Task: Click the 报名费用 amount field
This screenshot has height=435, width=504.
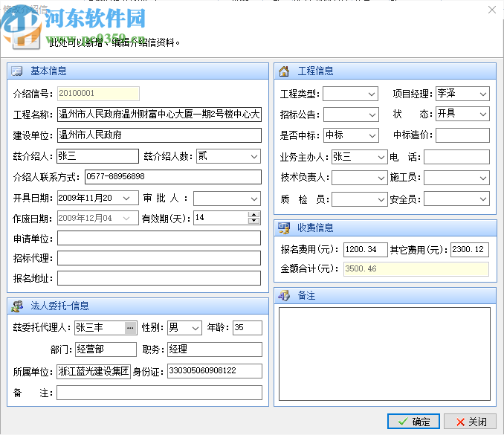Action: point(366,250)
